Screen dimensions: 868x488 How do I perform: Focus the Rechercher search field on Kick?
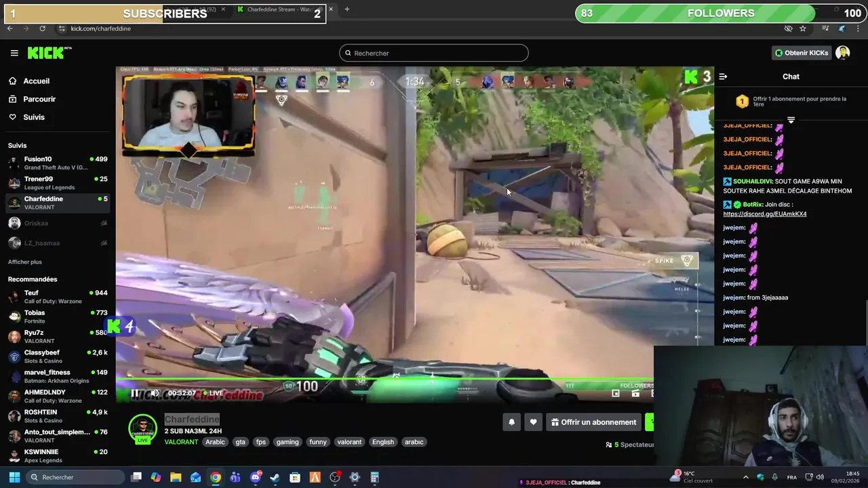[434, 53]
